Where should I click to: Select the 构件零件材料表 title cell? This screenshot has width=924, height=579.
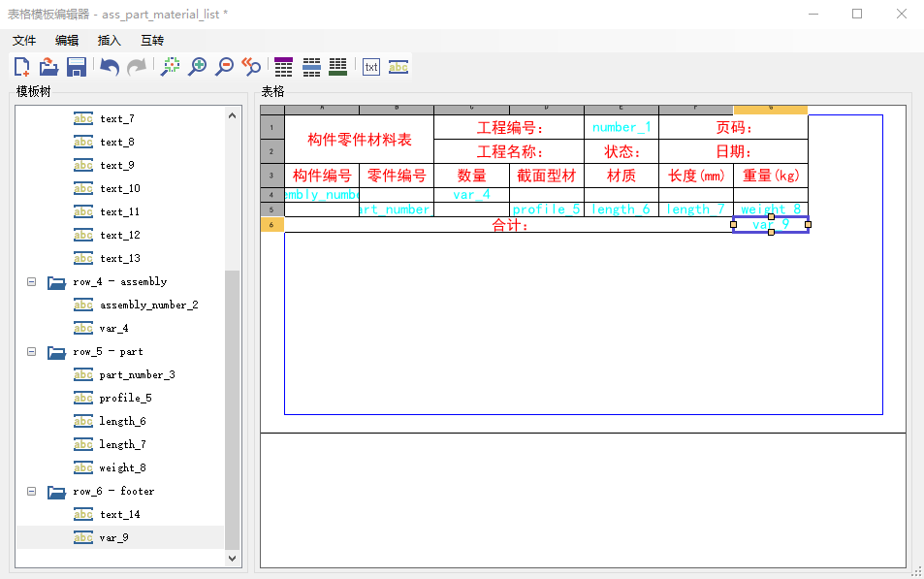point(360,139)
